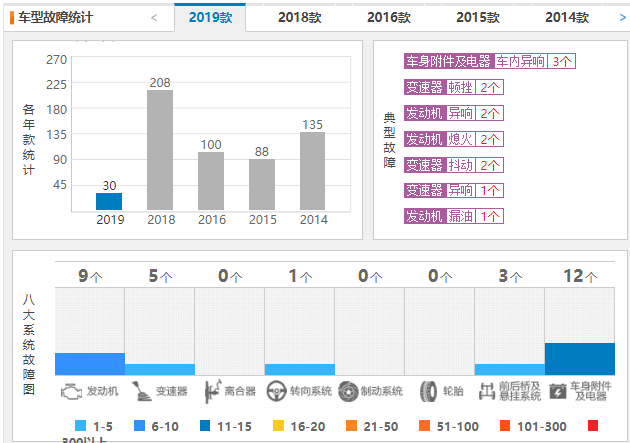
Task: Open 发动机 漏油 1个 fault tag
Action: [x=454, y=216]
